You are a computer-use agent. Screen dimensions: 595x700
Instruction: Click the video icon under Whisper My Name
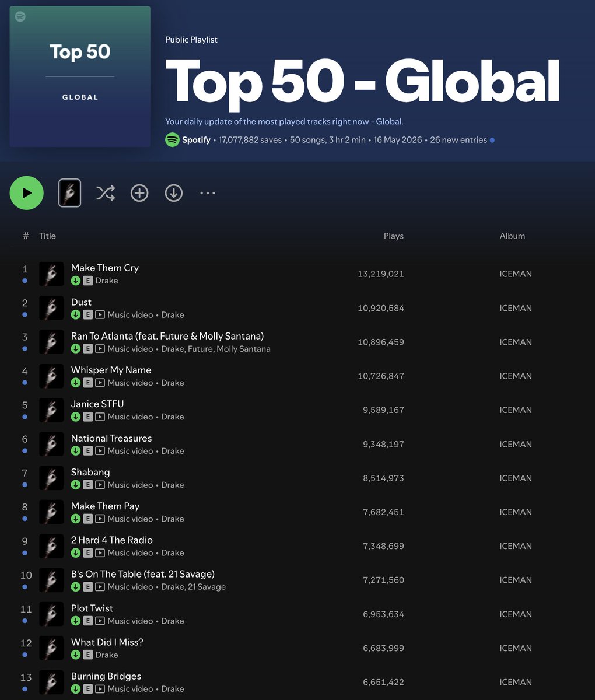100,383
